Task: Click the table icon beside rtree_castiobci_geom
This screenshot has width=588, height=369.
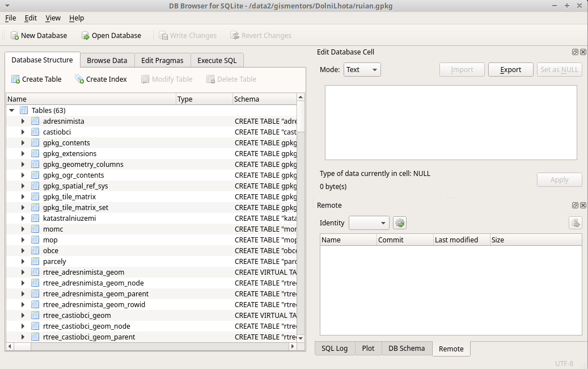Action: pyautogui.click(x=35, y=316)
